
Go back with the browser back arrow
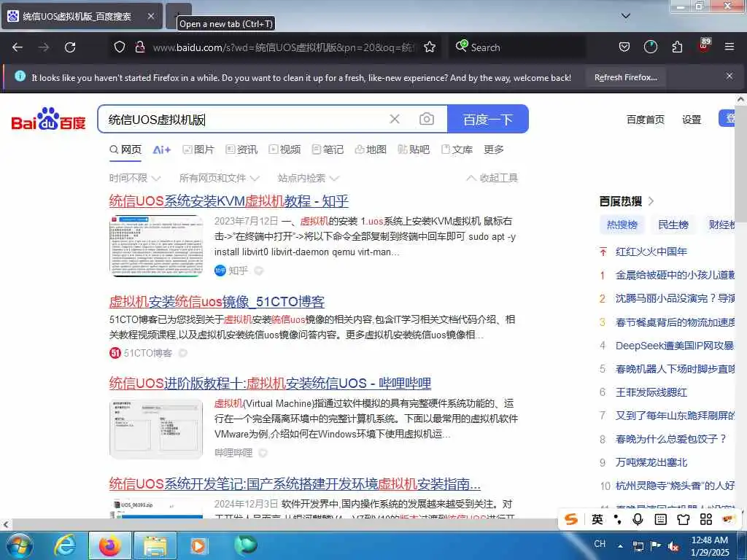[x=18, y=47]
